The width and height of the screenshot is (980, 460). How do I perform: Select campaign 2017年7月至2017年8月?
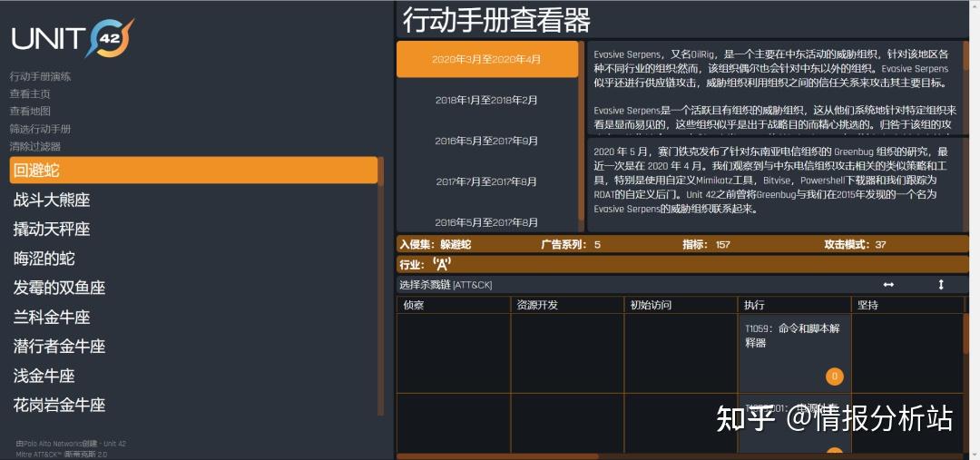coord(487,181)
